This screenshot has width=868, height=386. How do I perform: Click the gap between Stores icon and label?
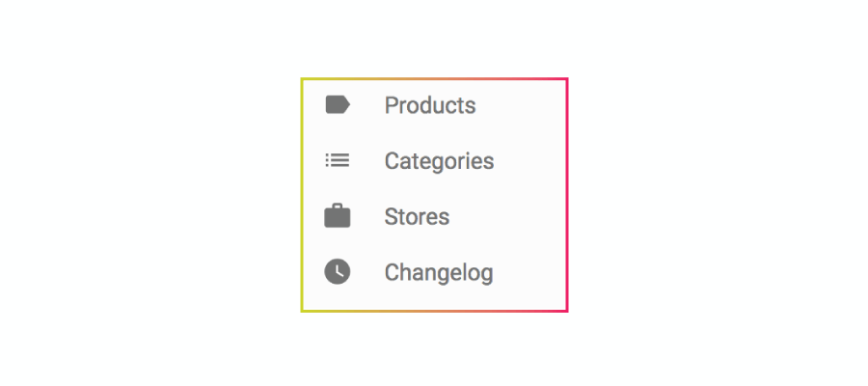point(367,216)
